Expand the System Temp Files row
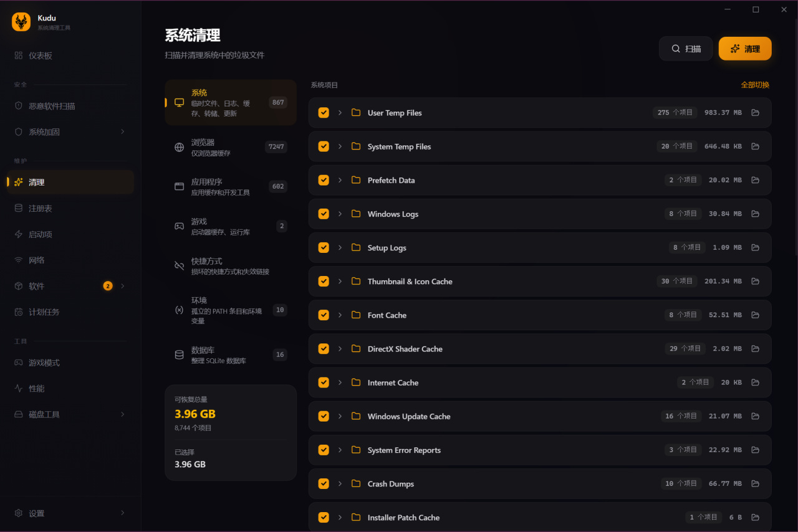This screenshot has height=532, width=798. pos(340,146)
